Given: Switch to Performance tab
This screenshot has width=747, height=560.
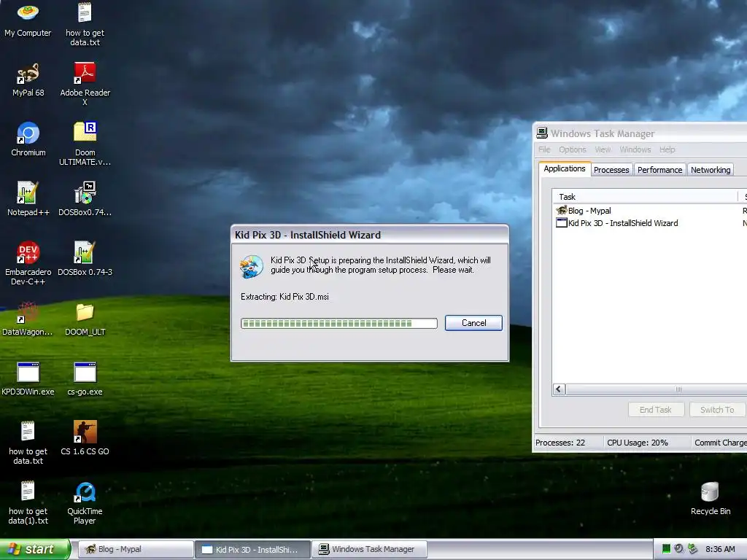Looking at the screenshot, I should coord(659,170).
